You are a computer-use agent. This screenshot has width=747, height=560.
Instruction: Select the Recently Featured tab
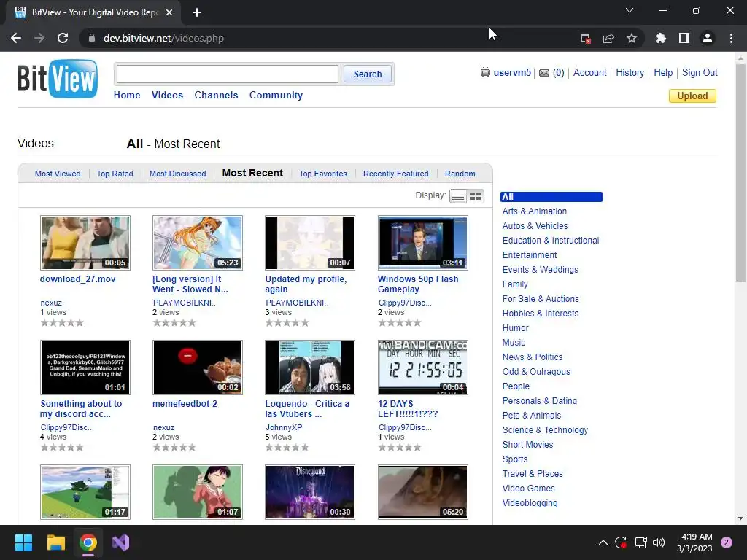(x=396, y=174)
